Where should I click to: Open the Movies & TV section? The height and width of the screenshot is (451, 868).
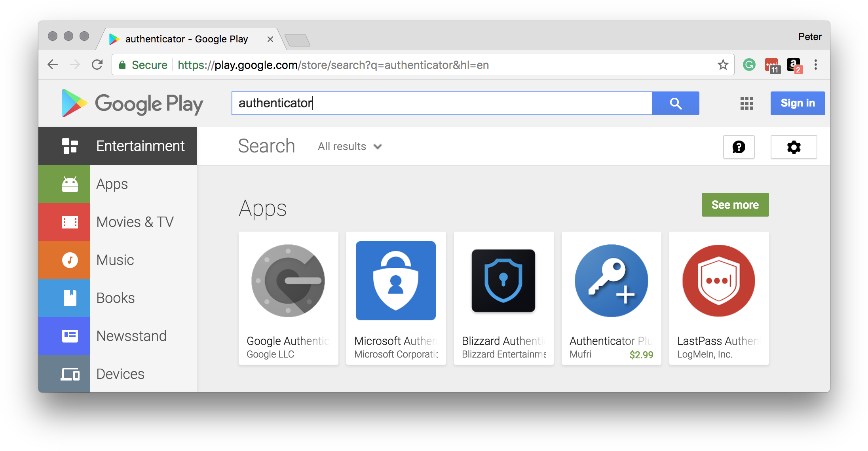coord(135,222)
